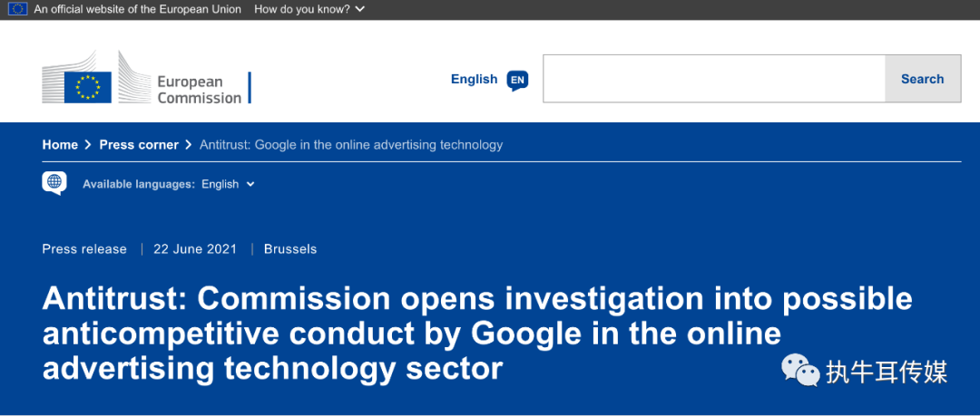The width and height of the screenshot is (980, 416).
Task: Open the Available languages English dropdown
Action: [228, 184]
